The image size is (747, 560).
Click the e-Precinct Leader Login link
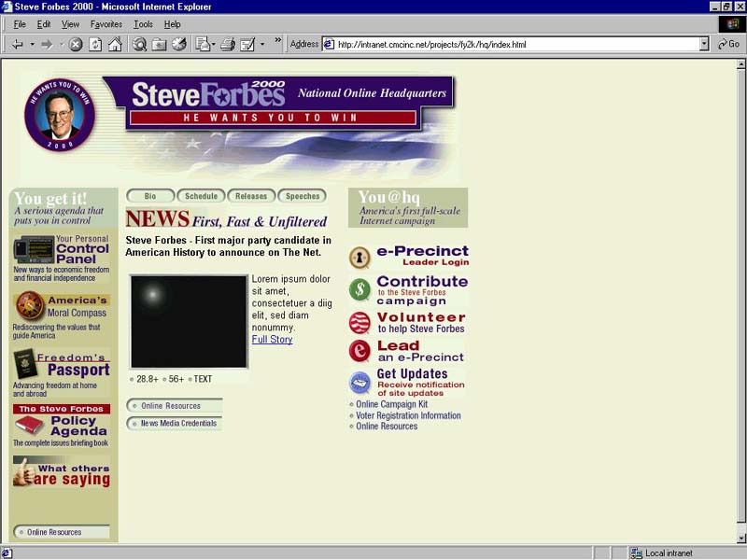423,256
